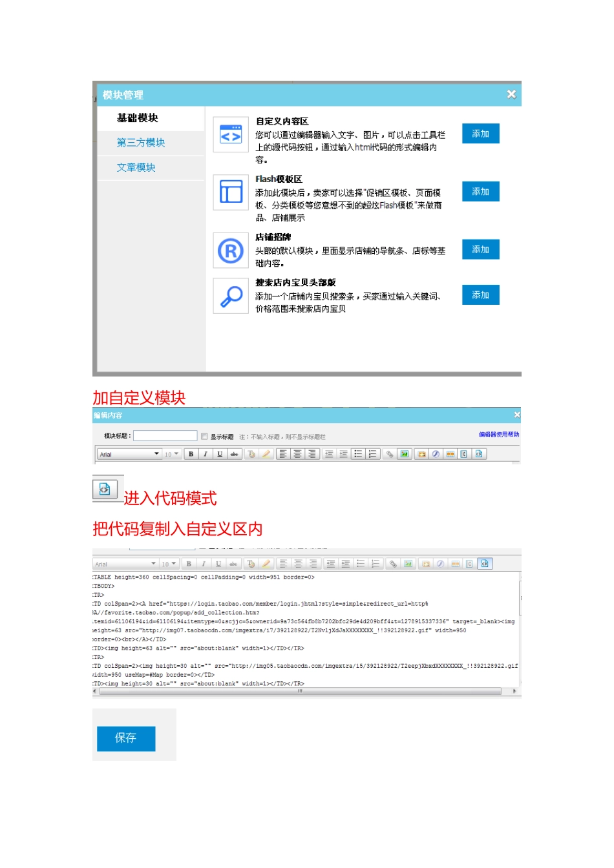The height and width of the screenshot is (868, 614).
Task: Click Bold in the code-view toolbar
Action: (189, 564)
